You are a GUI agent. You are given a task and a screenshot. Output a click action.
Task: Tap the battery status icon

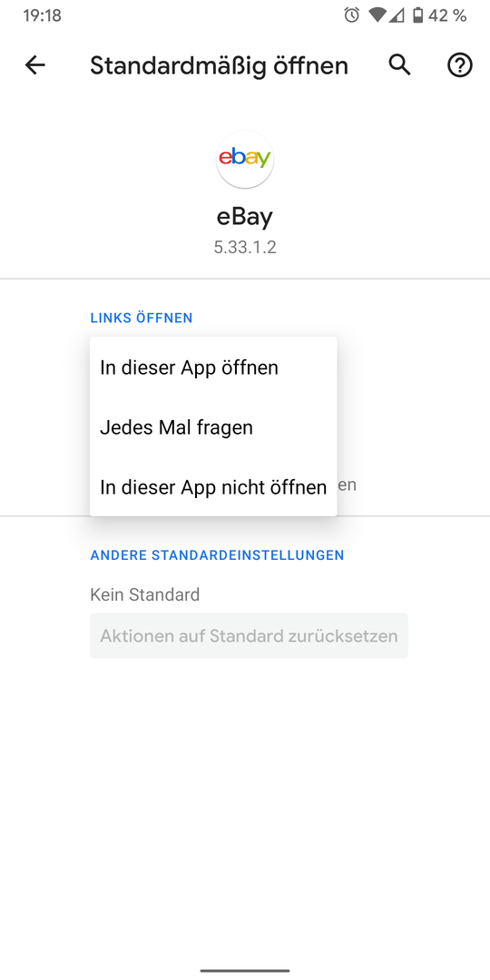(x=417, y=15)
